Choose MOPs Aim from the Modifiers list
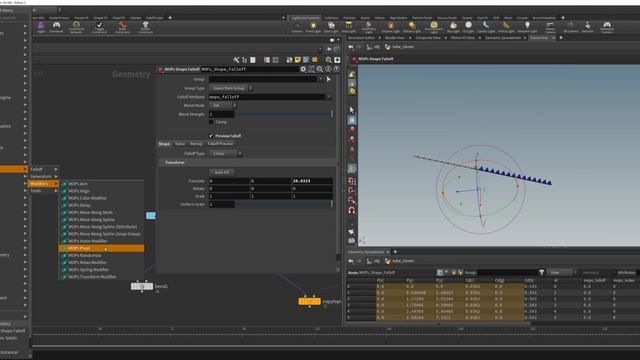 point(101,184)
